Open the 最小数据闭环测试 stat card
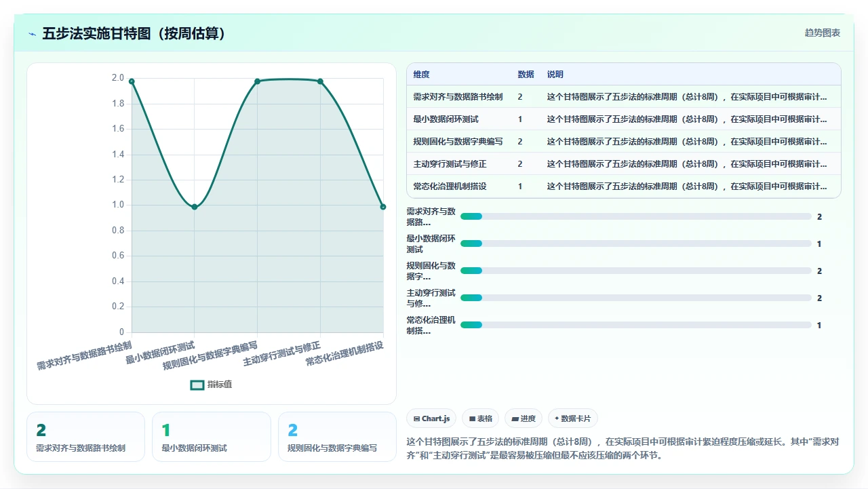 pyautogui.click(x=212, y=437)
